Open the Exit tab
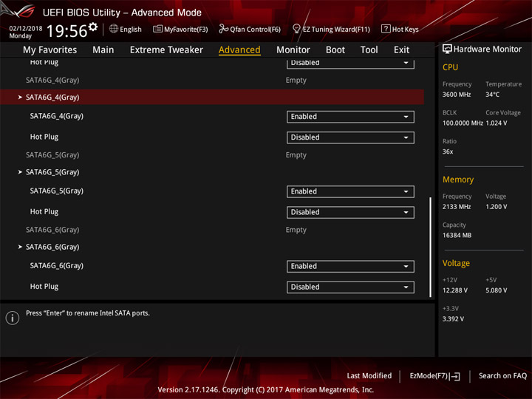532x399 pixels. point(401,50)
